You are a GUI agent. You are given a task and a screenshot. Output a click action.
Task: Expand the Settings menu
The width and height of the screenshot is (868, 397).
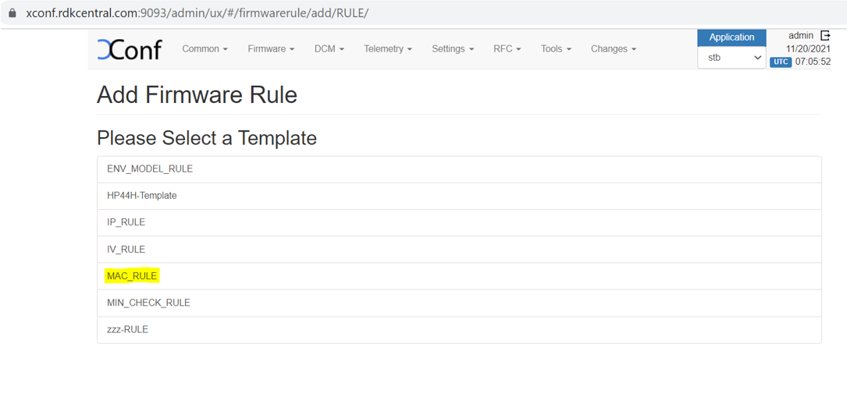tap(453, 49)
